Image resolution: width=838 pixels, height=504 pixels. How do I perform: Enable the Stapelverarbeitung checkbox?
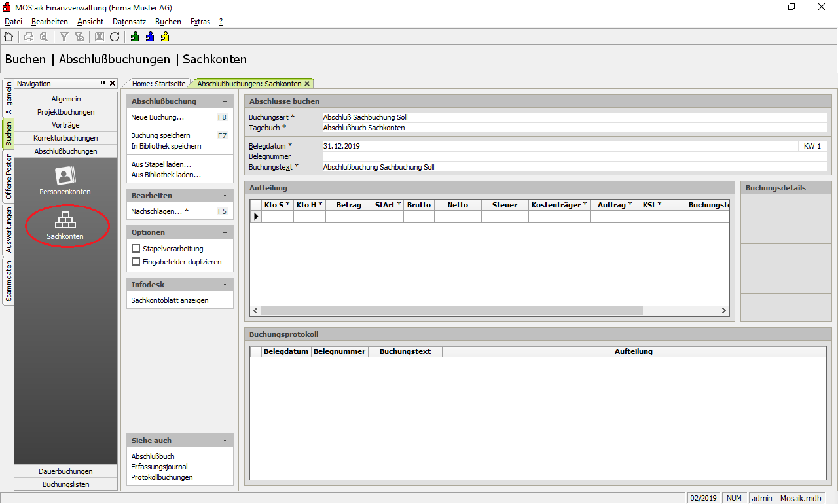pos(136,249)
